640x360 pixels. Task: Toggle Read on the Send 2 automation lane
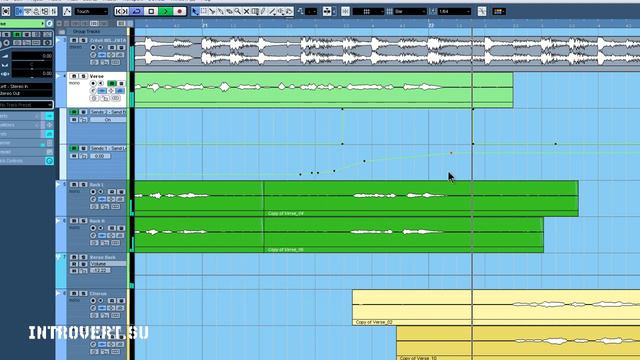click(73, 112)
